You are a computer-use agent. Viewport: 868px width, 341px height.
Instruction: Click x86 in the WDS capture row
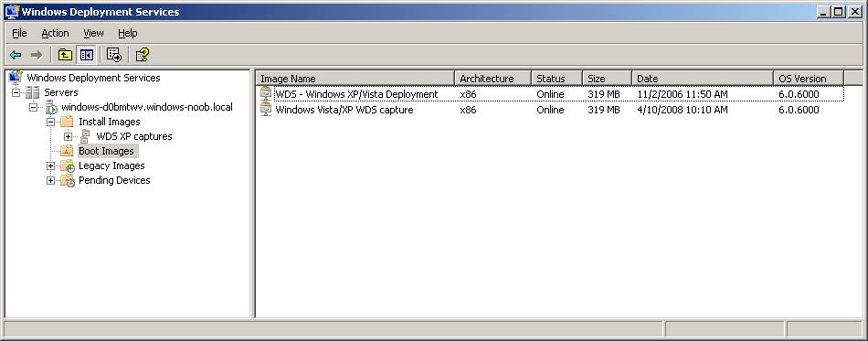(x=468, y=110)
